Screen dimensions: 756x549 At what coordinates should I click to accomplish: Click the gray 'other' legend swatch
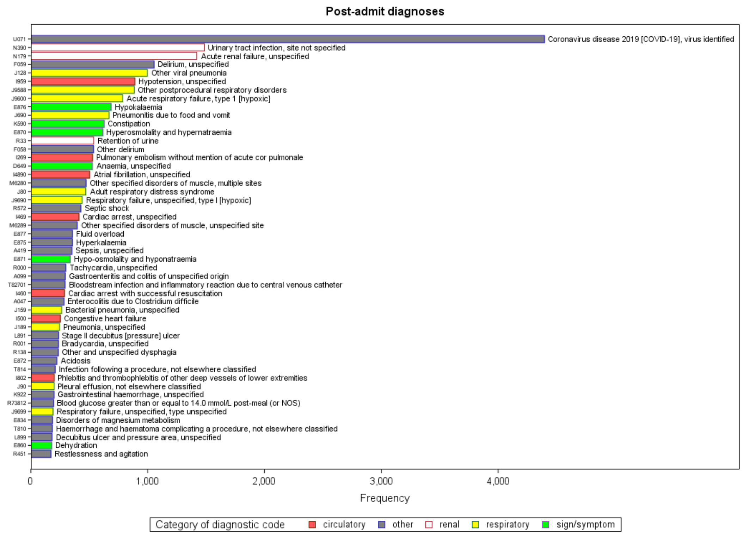381,525
